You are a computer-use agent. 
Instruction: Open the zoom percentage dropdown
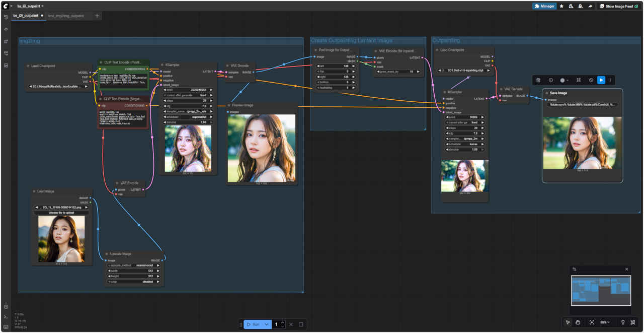[x=605, y=322]
